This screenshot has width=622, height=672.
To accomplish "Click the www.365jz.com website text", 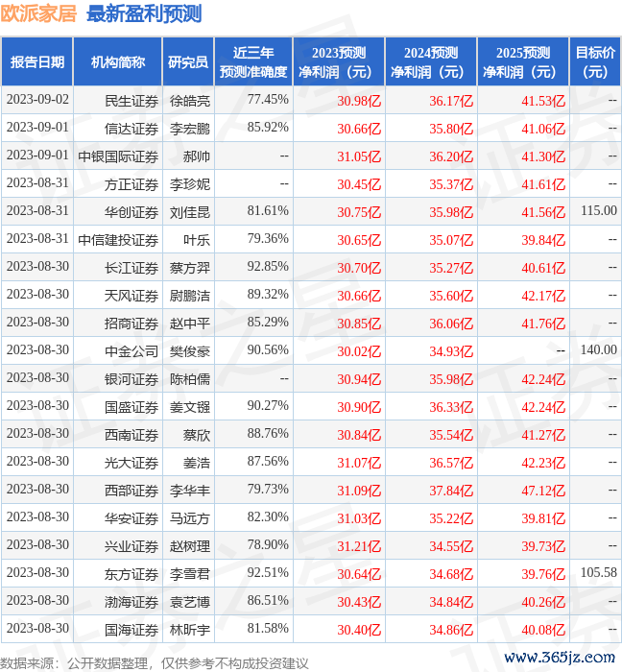I will tap(560, 657).
